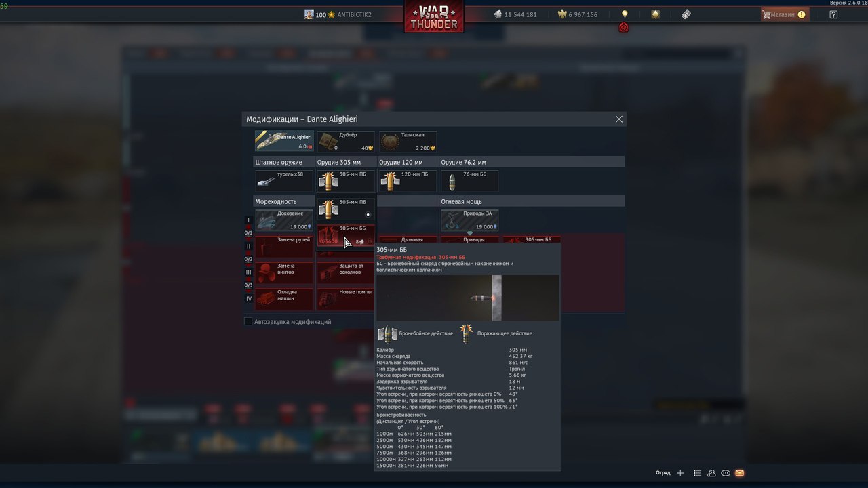The width and height of the screenshot is (868, 488).
Task: Open the 305-мм ПБ shell selector
Action: 346,180
